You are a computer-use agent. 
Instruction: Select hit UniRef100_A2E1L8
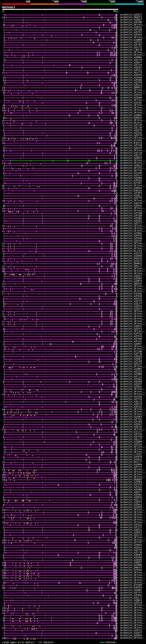coord(131,85)
